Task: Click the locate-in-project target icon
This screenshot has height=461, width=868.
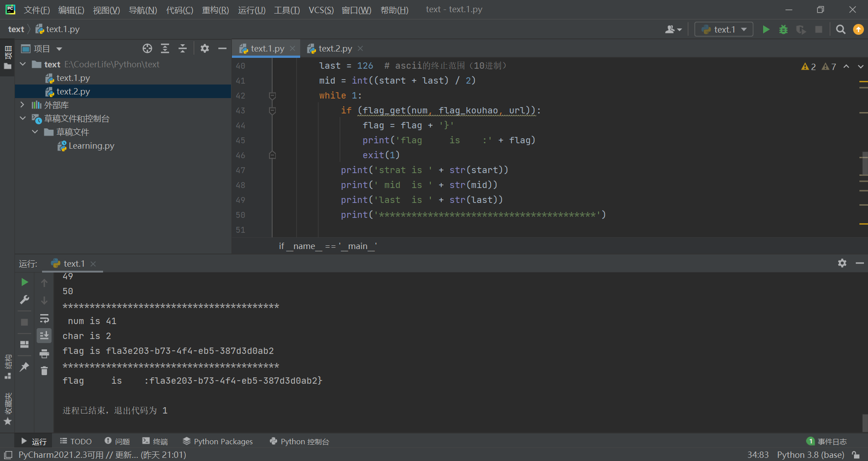Action: pyautogui.click(x=147, y=48)
